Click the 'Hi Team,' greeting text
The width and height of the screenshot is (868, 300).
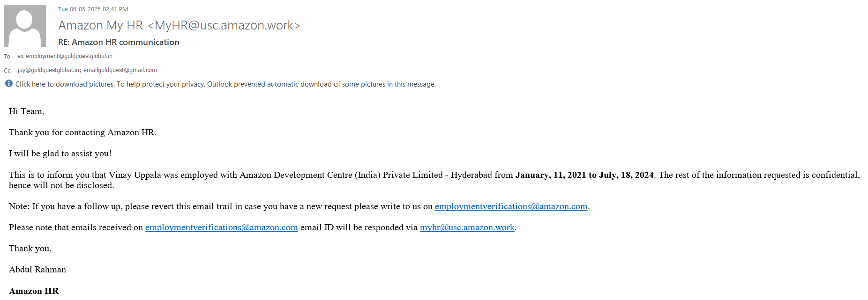click(26, 111)
